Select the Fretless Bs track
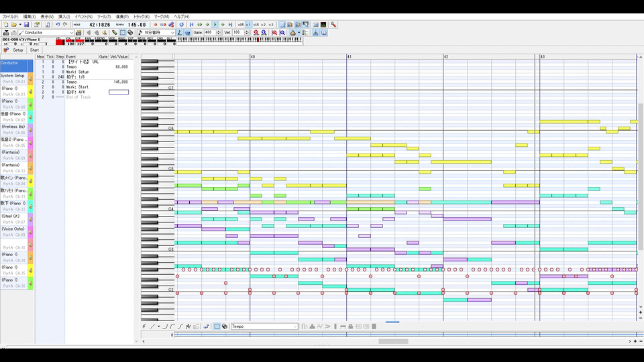This screenshot has height=362, width=644. [x=13, y=129]
